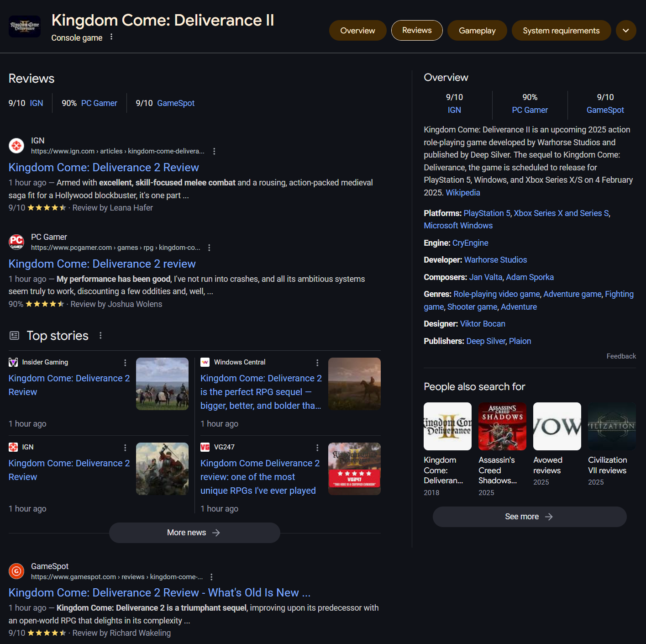Open Insider Gaming review story headline
The image size is (646, 644).
click(69, 385)
